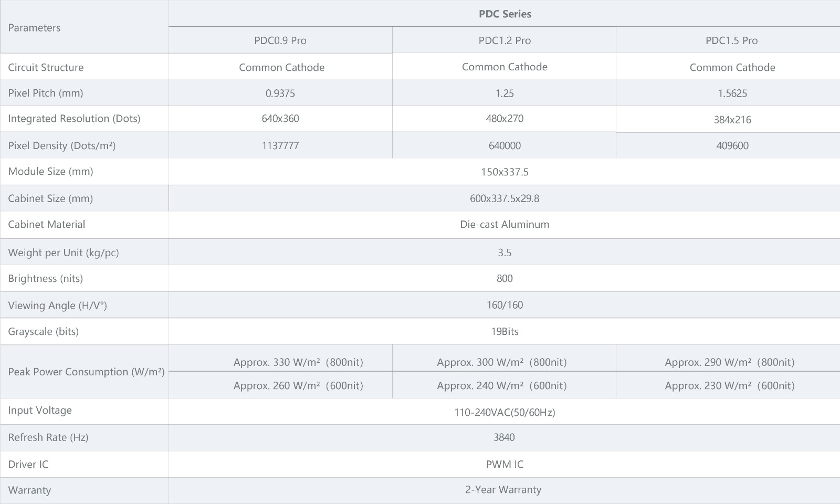Click the 110-240VAC(50/60Hz) input voltage value
Image resolution: width=840 pixels, height=504 pixels.
505,412
